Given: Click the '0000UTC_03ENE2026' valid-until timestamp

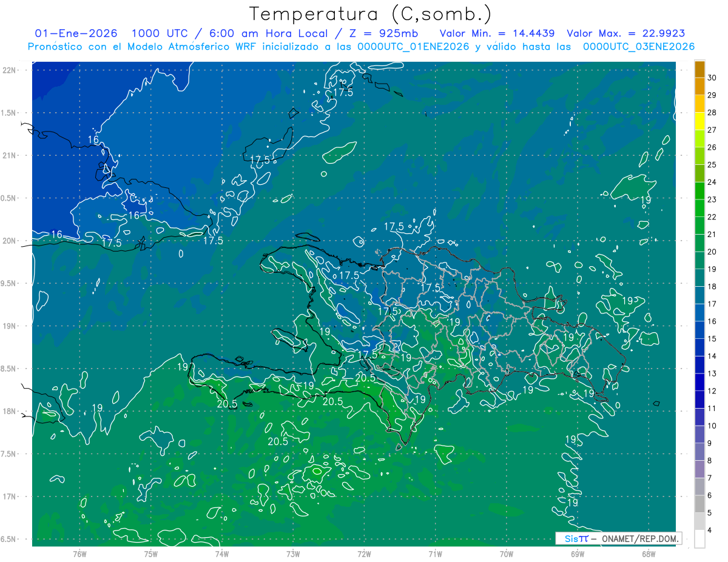Looking at the screenshot, I should (639, 47).
